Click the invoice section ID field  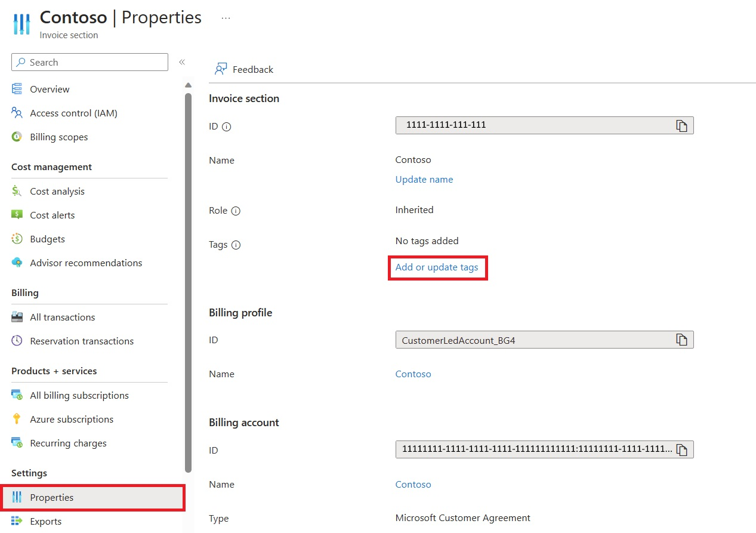click(x=544, y=125)
